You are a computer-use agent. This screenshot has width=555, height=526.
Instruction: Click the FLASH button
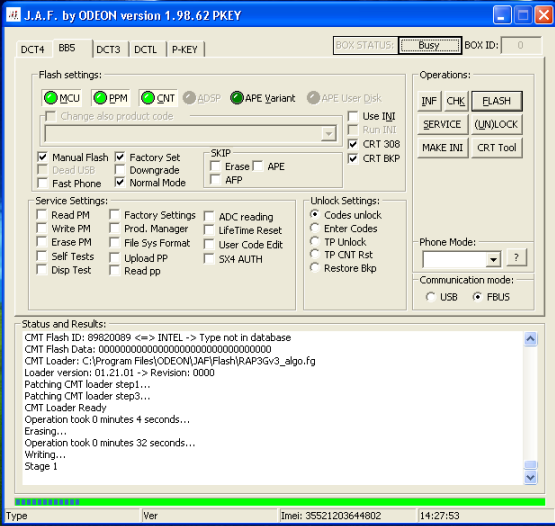pyautogui.click(x=497, y=101)
